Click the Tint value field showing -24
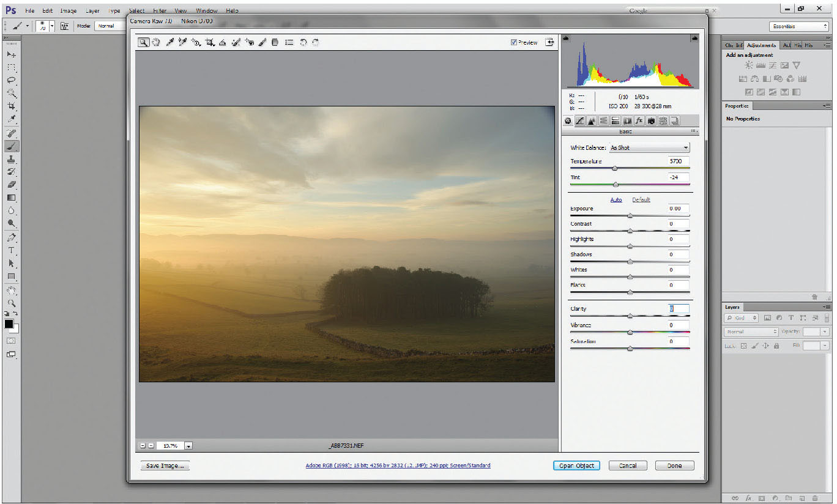This screenshot has width=837, height=504. (679, 177)
